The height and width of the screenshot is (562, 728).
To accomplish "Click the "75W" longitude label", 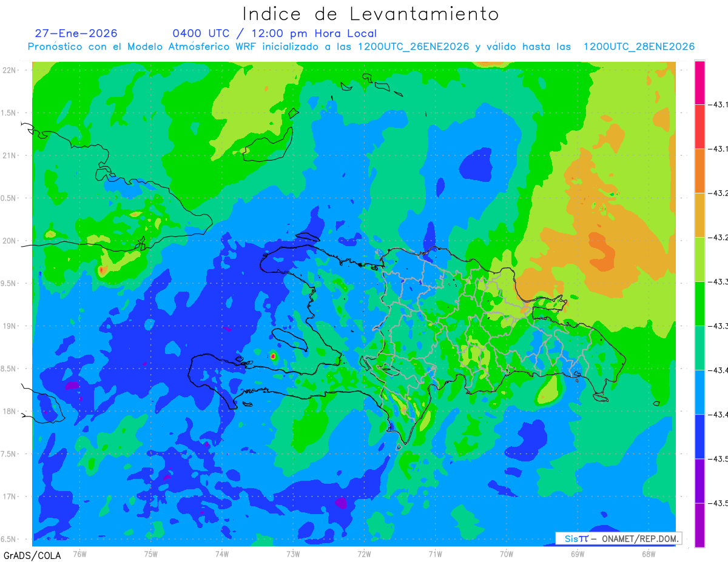I will click(x=151, y=554).
